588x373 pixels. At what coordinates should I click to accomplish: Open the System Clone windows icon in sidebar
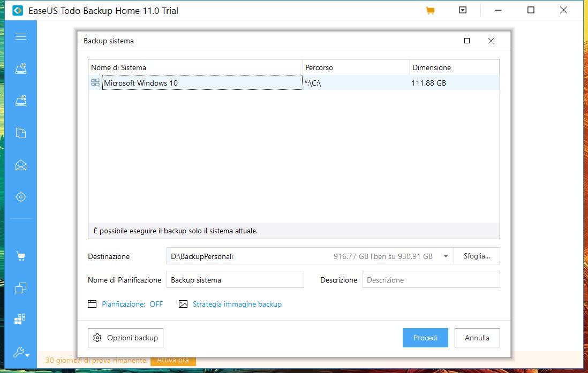click(20, 319)
